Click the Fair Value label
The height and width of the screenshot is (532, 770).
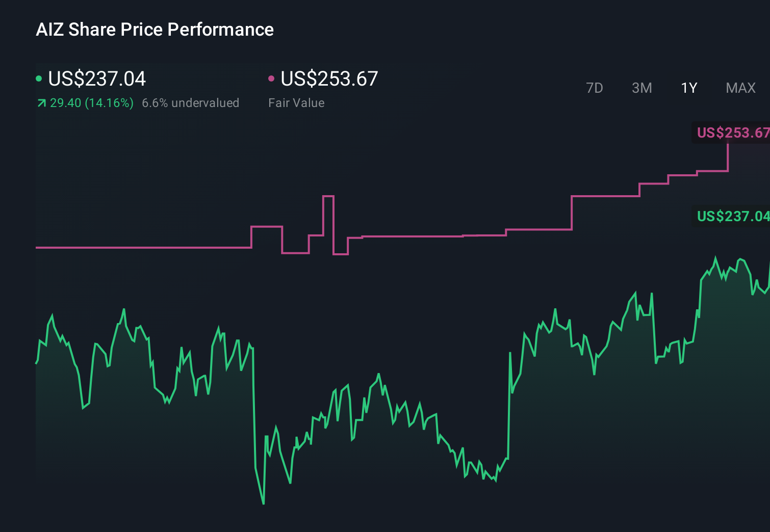click(x=297, y=103)
